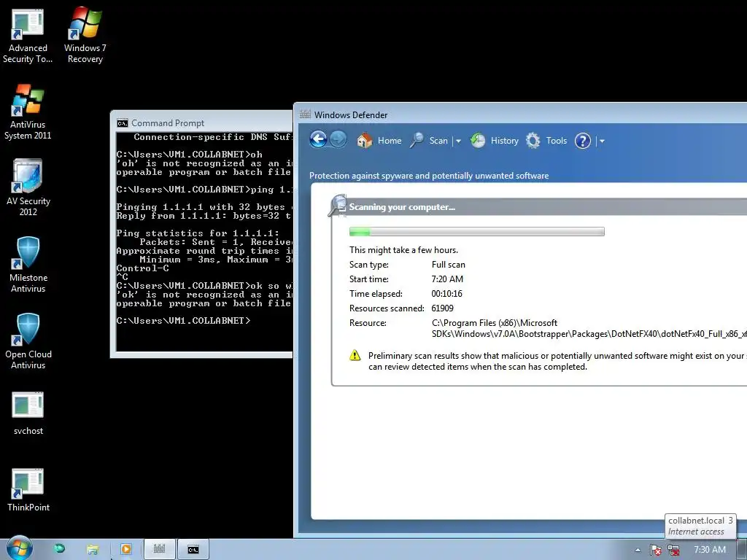
Task: Select AV Security 2012 desktop icon
Action: click(28, 187)
